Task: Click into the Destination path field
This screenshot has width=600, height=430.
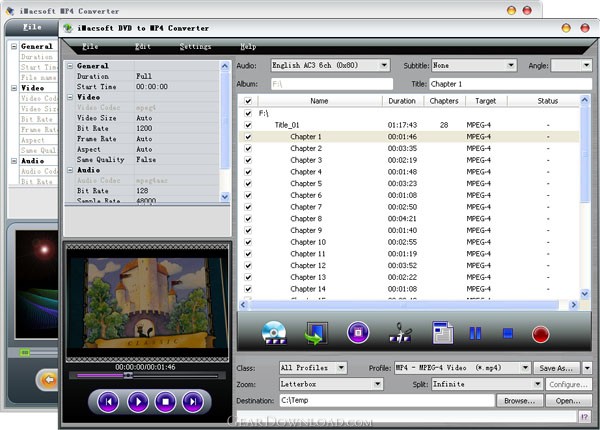Action: click(x=386, y=401)
